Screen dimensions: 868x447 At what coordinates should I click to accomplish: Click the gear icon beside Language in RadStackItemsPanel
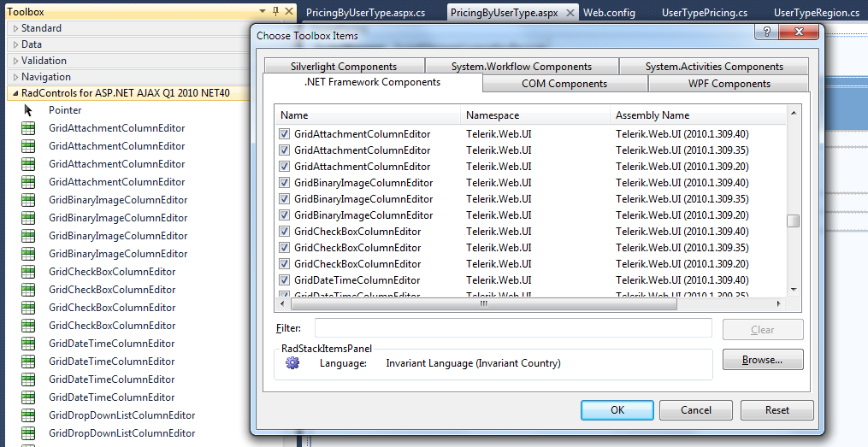(292, 363)
